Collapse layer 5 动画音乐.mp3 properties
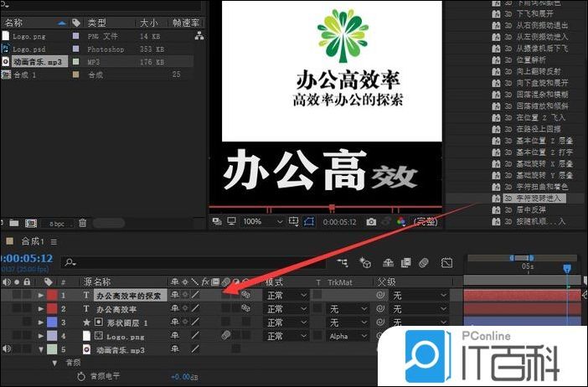 [x=41, y=349]
